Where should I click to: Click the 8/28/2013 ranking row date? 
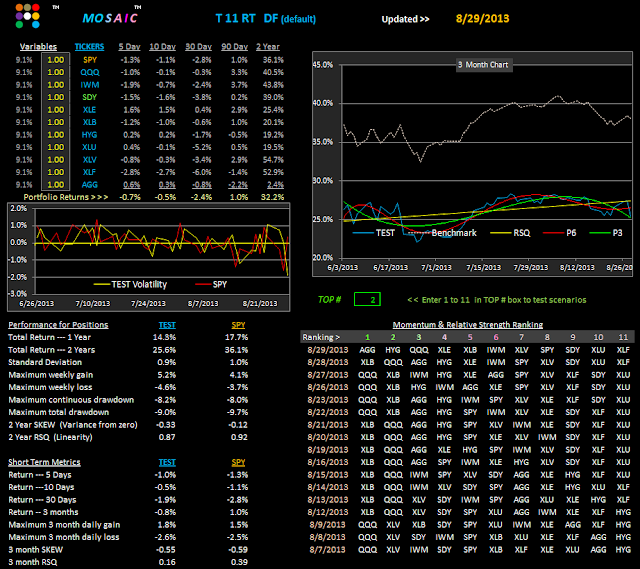(x=328, y=362)
